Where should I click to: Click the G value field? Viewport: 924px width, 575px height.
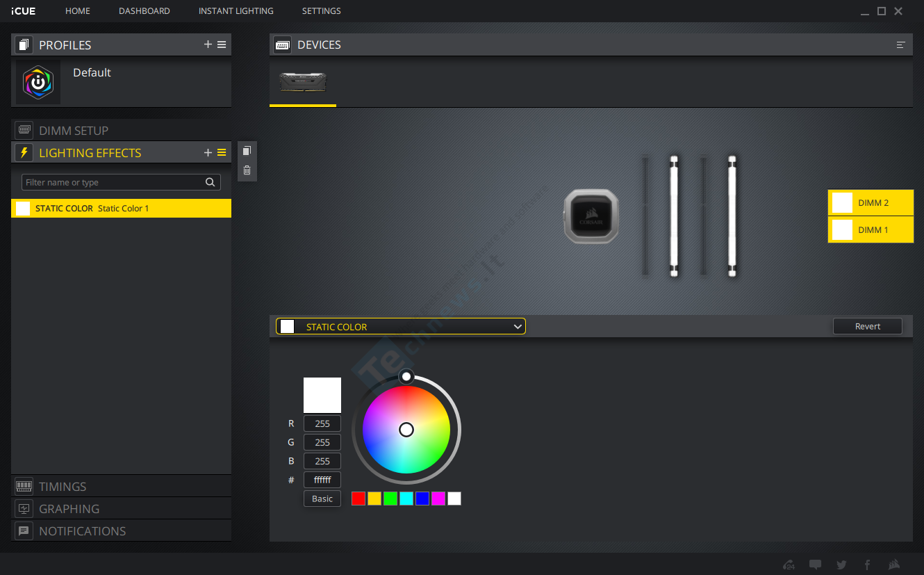pos(322,442)
